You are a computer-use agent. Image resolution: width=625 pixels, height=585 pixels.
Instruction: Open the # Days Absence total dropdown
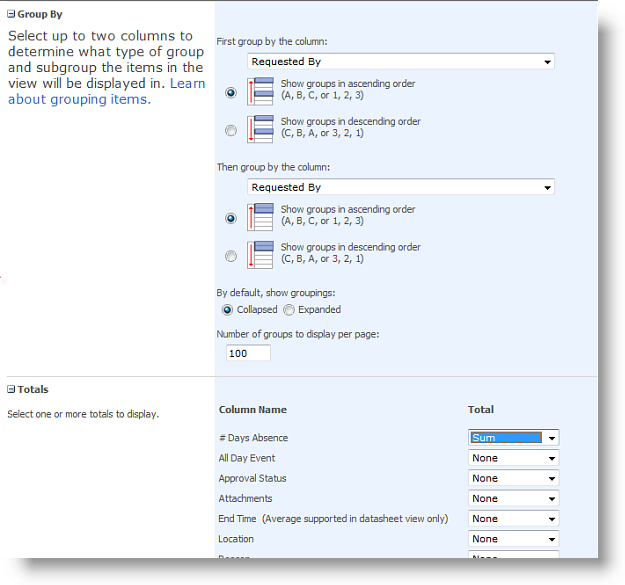513,438
